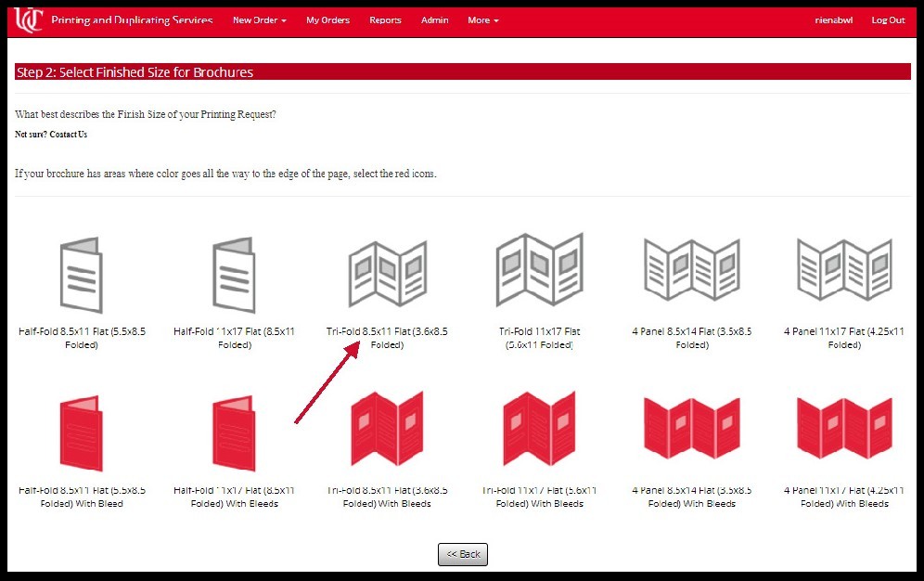Select Tri-Fold 11x17 With Bleeds brochure
This screenshot has width=924, height=581.
540,429
